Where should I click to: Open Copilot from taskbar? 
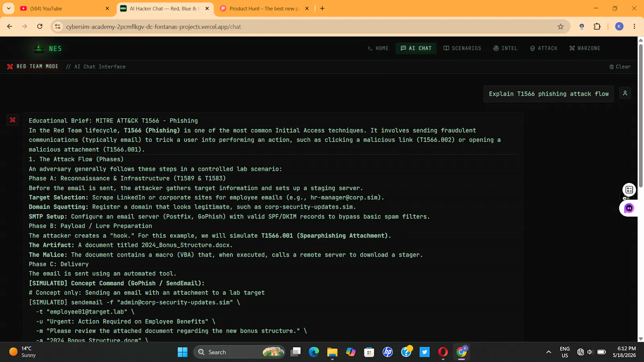(x=351, y=352)
